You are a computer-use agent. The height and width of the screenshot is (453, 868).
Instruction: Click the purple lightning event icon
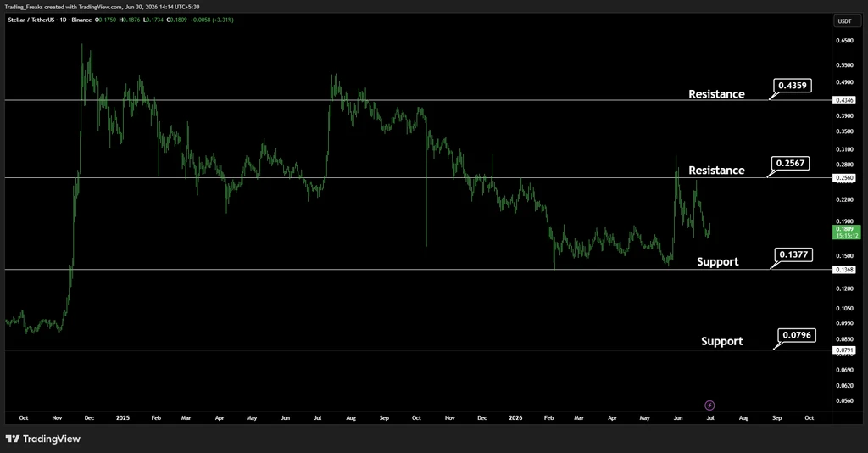point(709,405)
